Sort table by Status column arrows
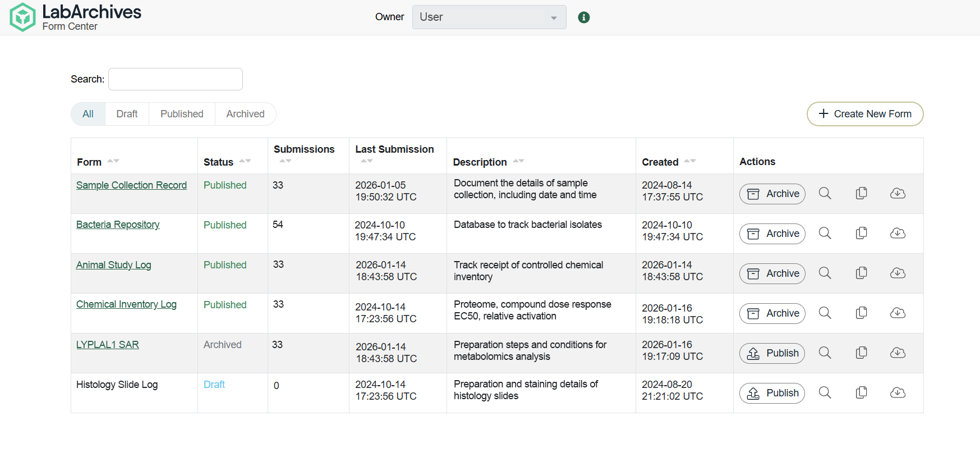 [245, 162]
